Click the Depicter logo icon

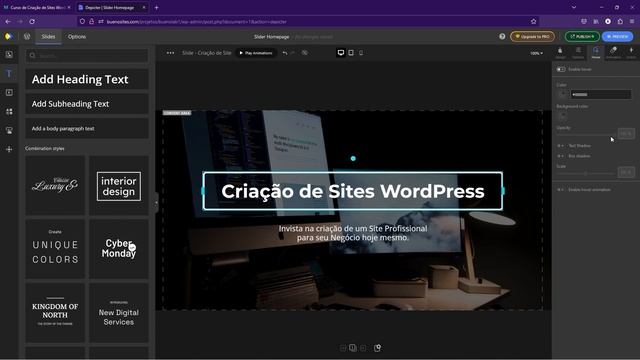pyautogui.click(x=9, y=36)
